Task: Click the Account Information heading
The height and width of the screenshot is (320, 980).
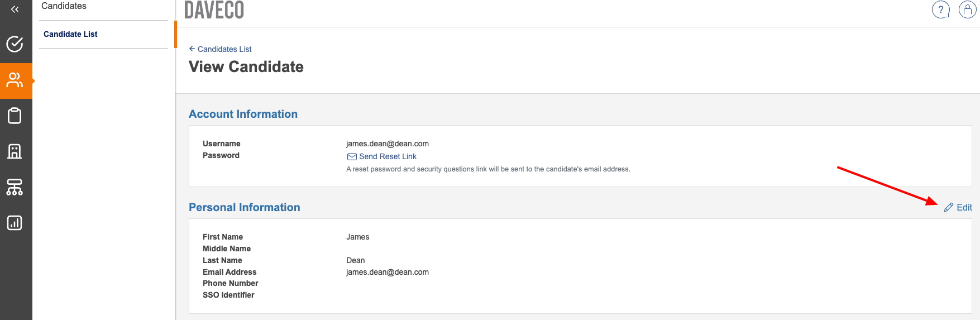Action: point(243,114)
